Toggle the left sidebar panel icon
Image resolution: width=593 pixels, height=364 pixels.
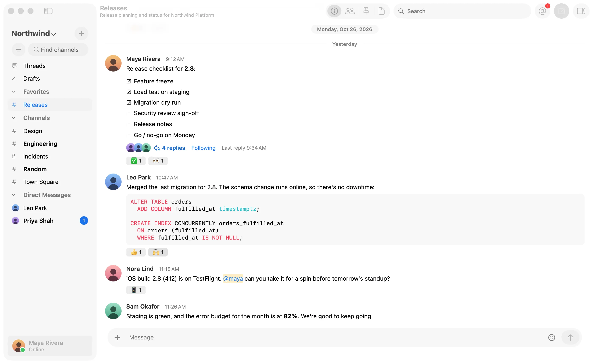point(48,11)
